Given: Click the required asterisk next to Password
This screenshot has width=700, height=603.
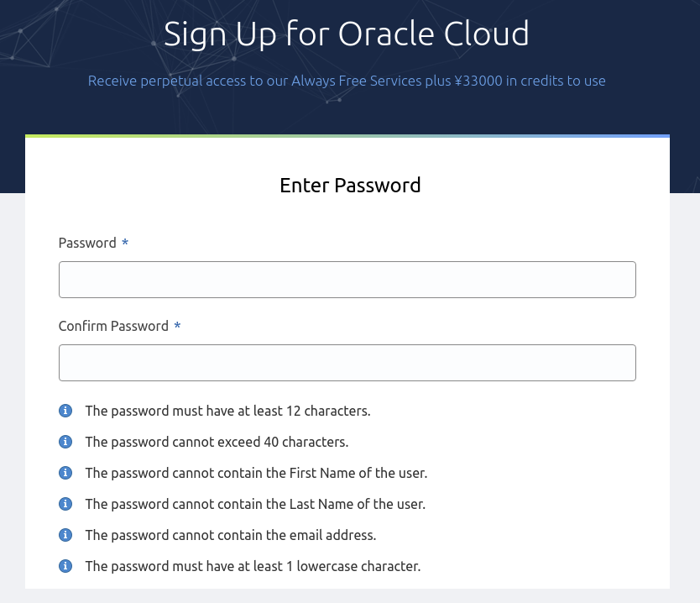Looking at the screenshot, I should [x=124, y=244].
